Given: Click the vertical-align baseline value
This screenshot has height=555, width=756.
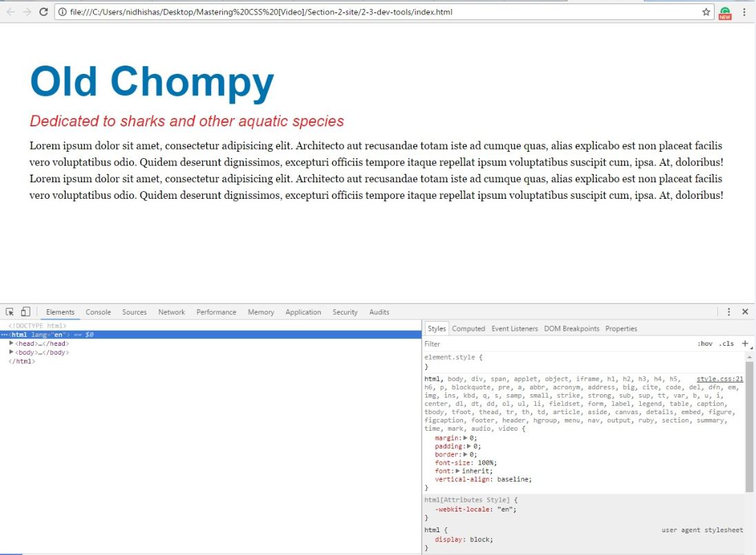Looking at the screenshot, I should coord(513,479).
